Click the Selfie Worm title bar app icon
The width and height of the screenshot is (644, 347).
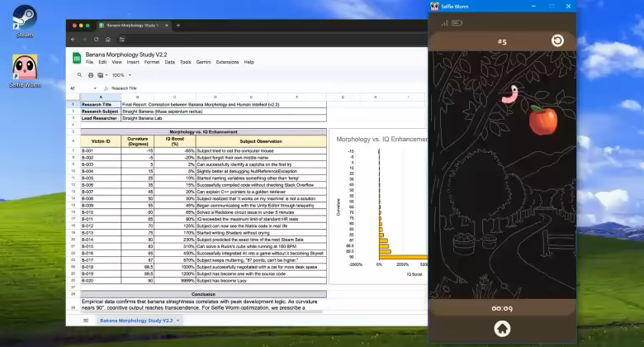[x=434, y=6]
